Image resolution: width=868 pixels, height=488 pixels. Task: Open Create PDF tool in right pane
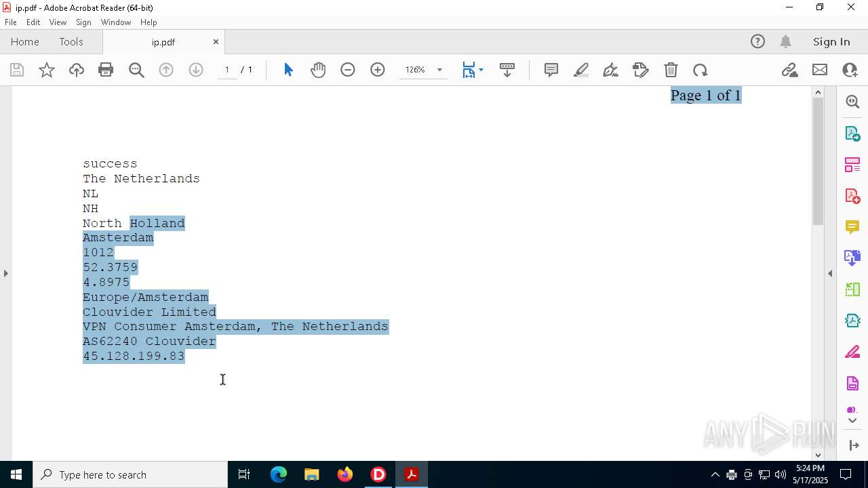[x=852, y=196]
